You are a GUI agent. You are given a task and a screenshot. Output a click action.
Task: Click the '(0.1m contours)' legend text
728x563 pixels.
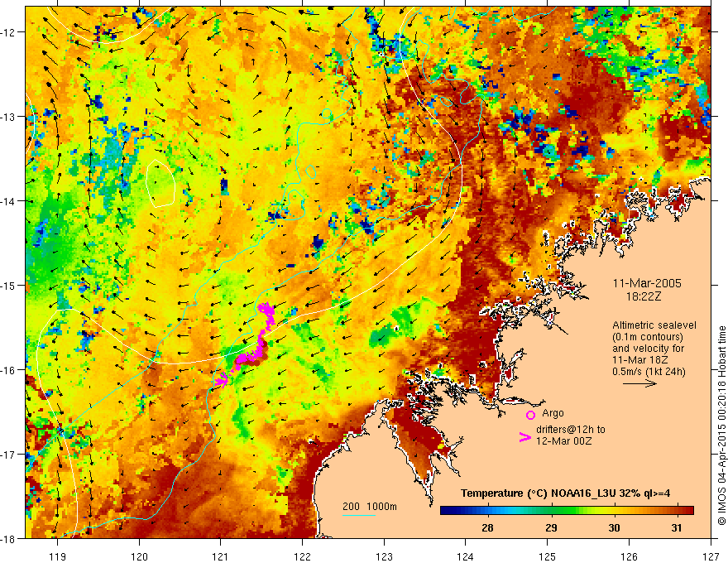click(647, 337)
